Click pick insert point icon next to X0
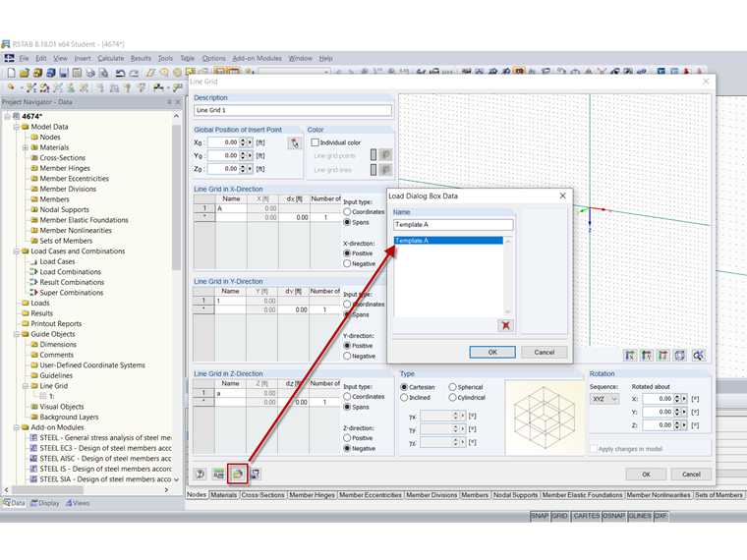The height and width of the screenshot is (560, 747). click(x=295, y=142)
